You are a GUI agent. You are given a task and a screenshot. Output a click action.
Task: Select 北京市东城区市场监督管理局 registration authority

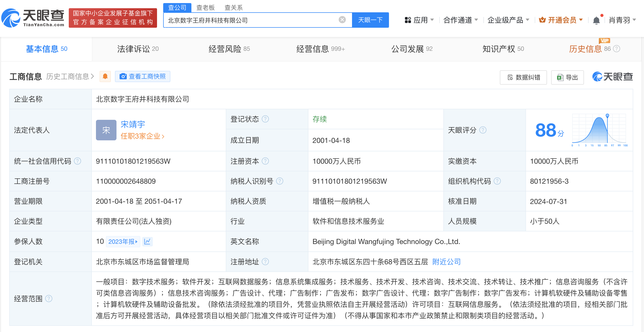click(143, 262)
